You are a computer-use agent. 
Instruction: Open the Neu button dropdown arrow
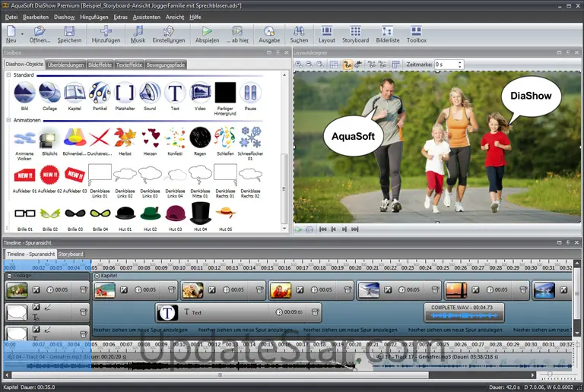tap(22, 33)
